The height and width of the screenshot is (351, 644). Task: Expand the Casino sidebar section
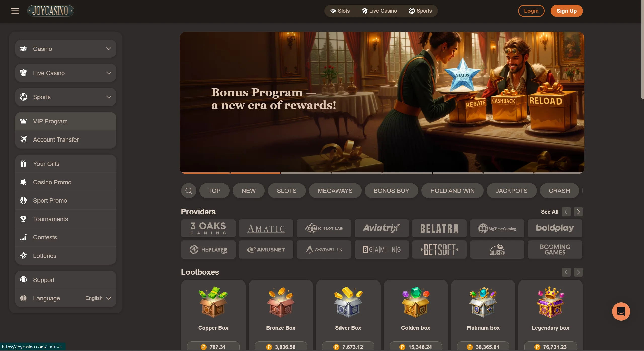[65, 49]
